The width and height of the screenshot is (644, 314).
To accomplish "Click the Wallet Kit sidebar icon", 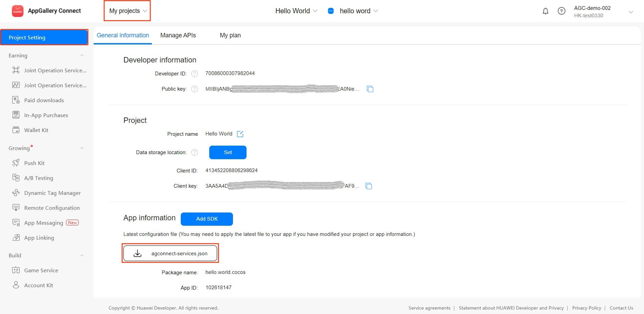I will coord(16,130).
